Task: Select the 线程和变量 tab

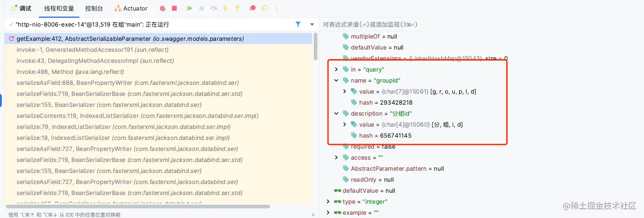Action: click(x=59, y=8)
